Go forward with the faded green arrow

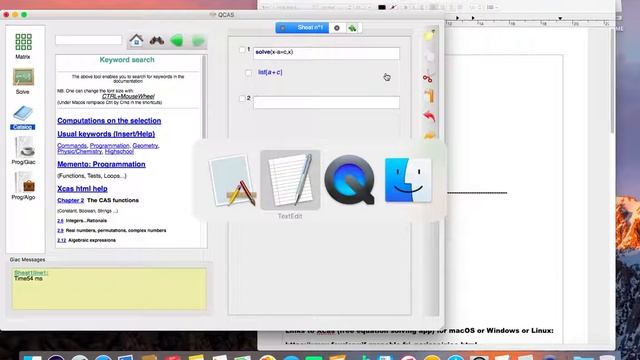pyautogui.click(x=198, y=41)
